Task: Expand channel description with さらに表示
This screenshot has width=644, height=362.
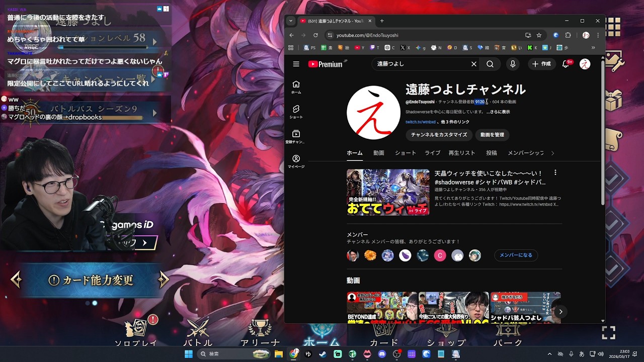Action: pyautogui.click(x=498, y=112)
